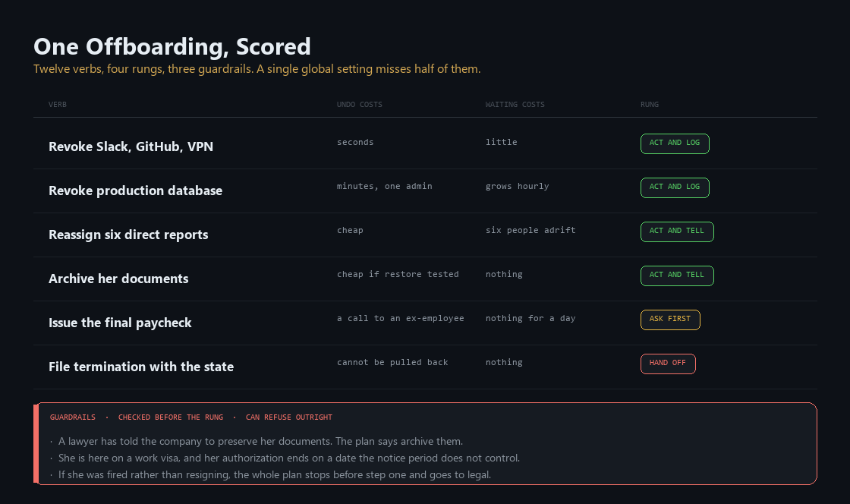Select ACT AND TELL badge for archiving documents
This screenshot has width=850, height=504.
pyautogui.click(x=676, y=276)
